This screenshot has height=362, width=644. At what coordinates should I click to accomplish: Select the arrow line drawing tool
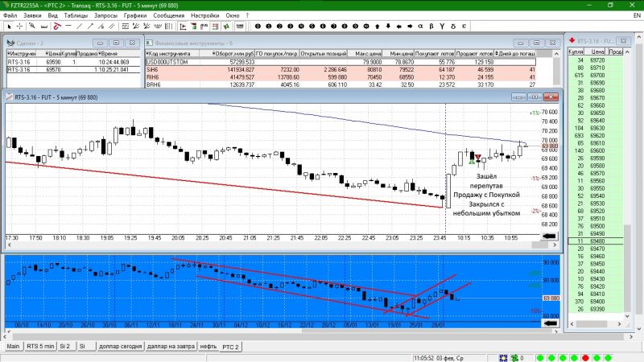[x=90, y=27]
